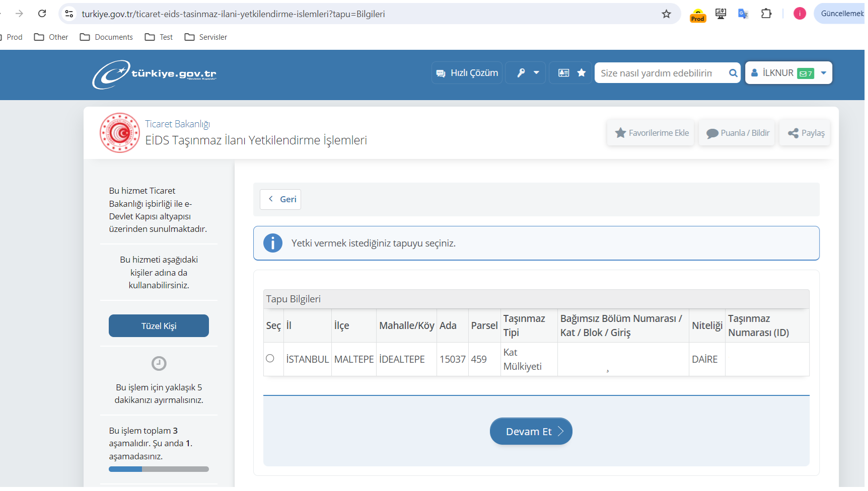Viewport: 868px width, 491px height.
Task: Open the pink browser profile avatar
Action: [x=800, y=14]
